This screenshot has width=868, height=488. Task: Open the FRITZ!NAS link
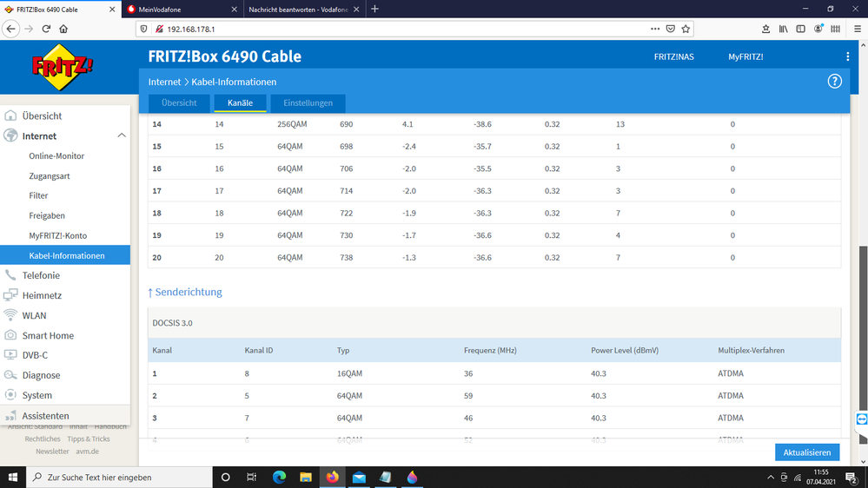coord(673,56)
